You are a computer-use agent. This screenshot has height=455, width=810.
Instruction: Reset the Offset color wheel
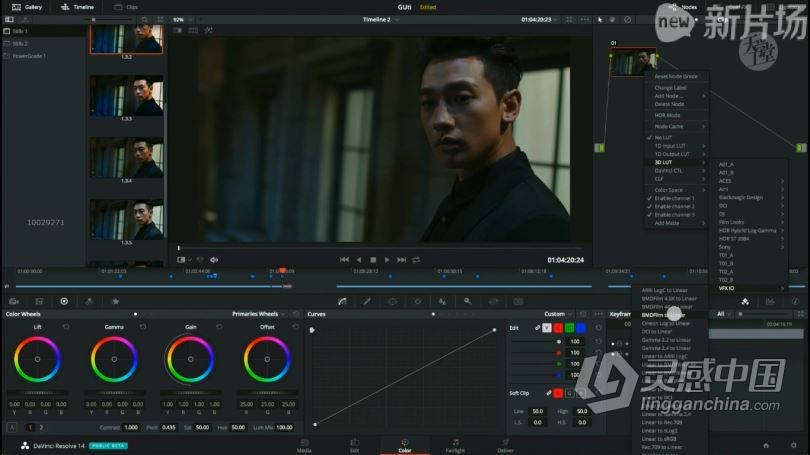tap(295, 327)
